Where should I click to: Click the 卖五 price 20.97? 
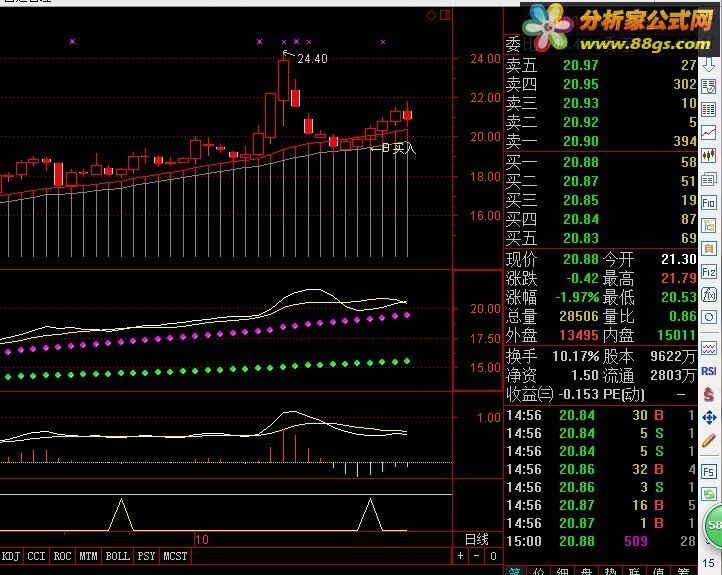581,65
